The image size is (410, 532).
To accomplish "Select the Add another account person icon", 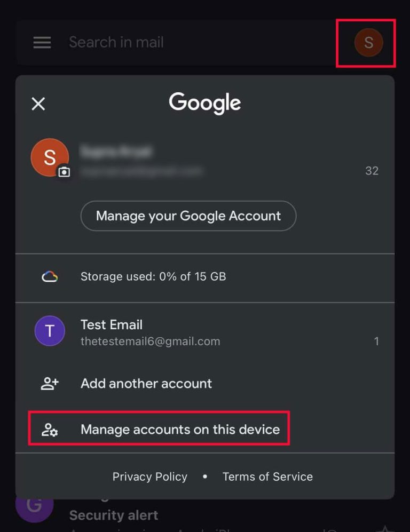I will click(x=50, y=384).
